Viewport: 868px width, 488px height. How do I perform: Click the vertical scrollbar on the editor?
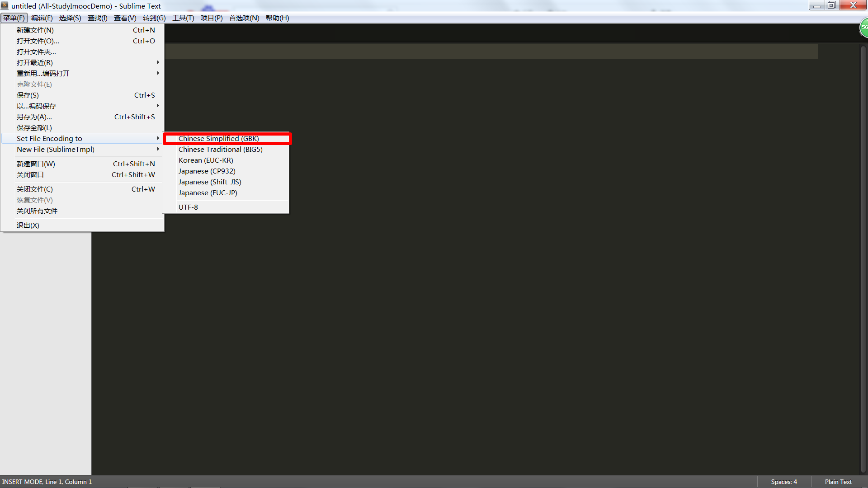[863, 258]
